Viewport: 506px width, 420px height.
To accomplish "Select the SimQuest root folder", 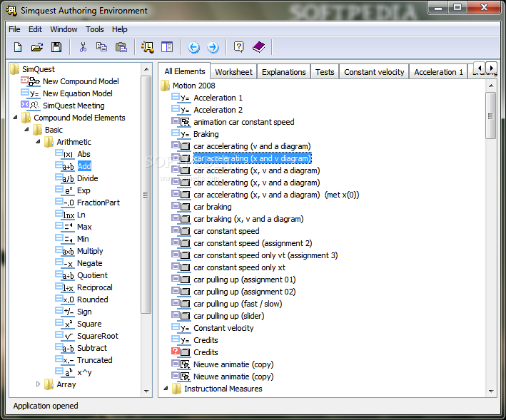I will (x=39, y=69).
